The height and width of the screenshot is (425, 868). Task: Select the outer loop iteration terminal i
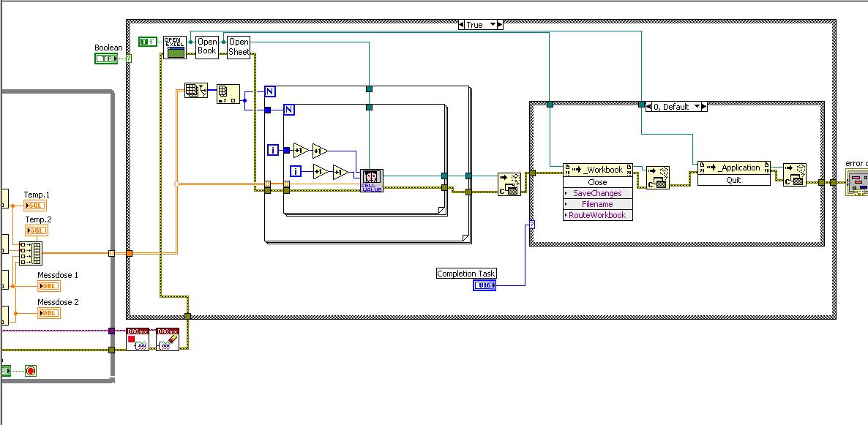pyautogui.click(x=273, y=150)
